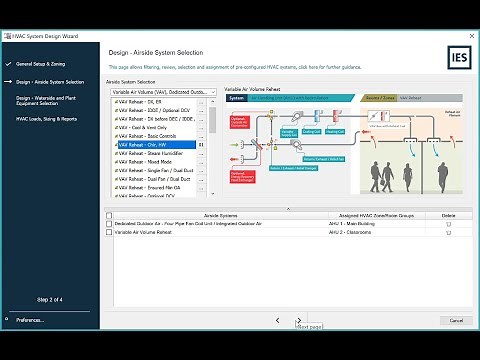Go to Design - Waterside and Plant Equipment Selection step
The height and width of the screenshot is (360, 480).
point(46,101)
